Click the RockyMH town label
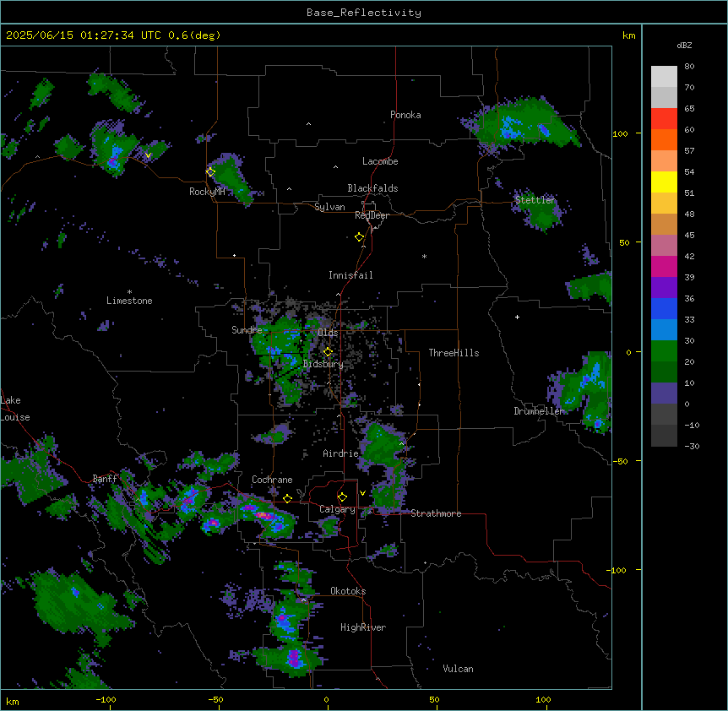The width and height of the screenshot is (728, 711). pyautogui.click(x=207, y=192)
